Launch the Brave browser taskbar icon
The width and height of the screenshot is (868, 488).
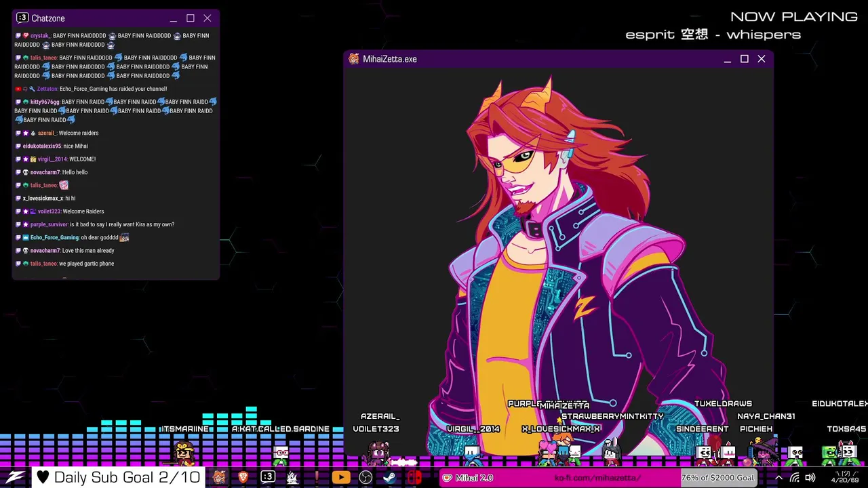(243, 477)
